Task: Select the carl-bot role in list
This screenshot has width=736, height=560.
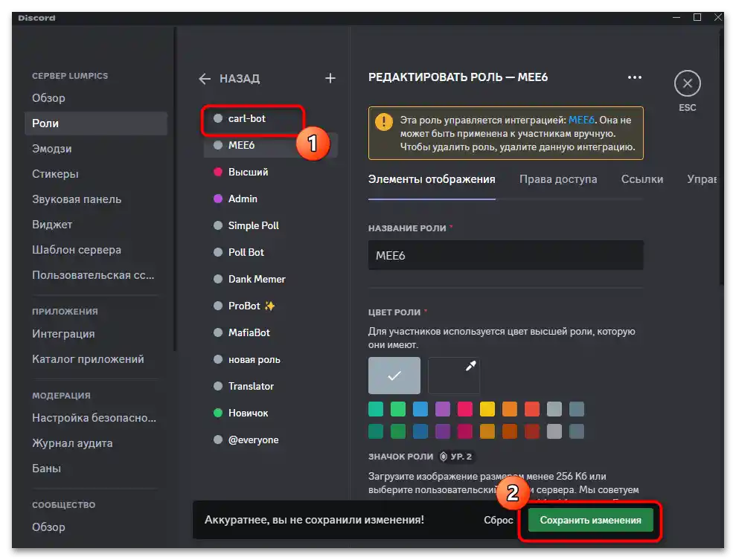Action: [x=247, y=118]
